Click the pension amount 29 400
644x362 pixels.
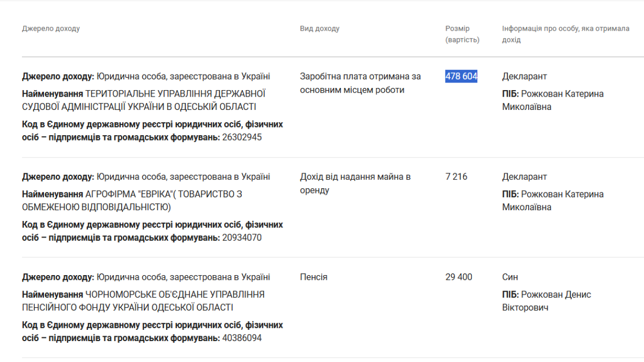pyautogui.click(x=458, y=277)
